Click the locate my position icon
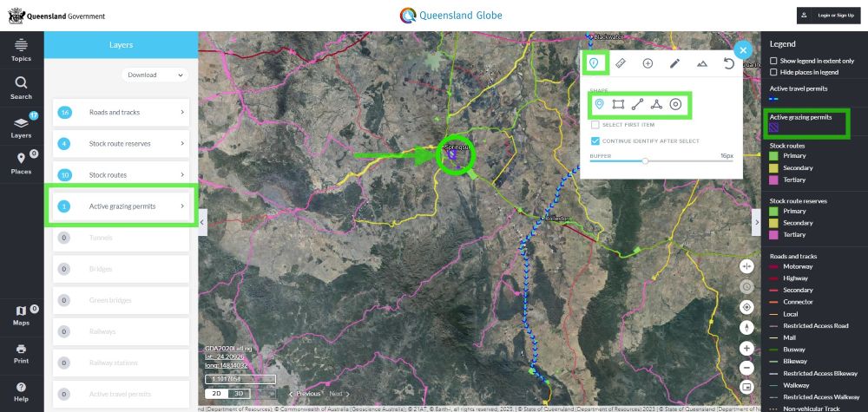Image resolution: width=868 pixels, height=412 pixels. pos(746,307)
